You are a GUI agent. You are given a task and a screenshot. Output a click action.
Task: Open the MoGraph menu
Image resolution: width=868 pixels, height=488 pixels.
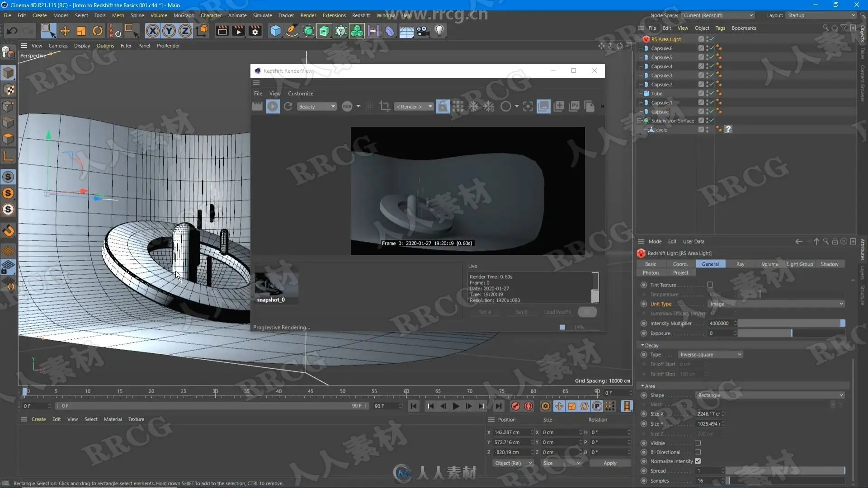[x=184, y=15]
